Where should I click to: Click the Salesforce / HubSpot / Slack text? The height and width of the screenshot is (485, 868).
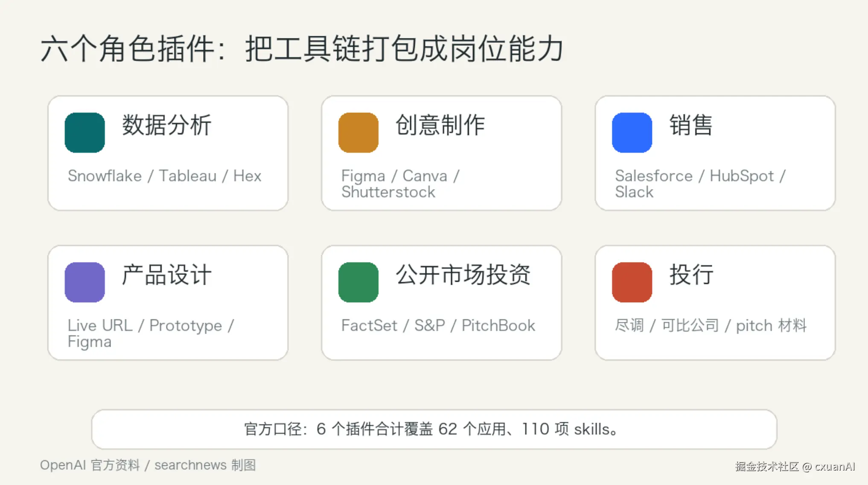pyautogui.click(x=700, y=184)
